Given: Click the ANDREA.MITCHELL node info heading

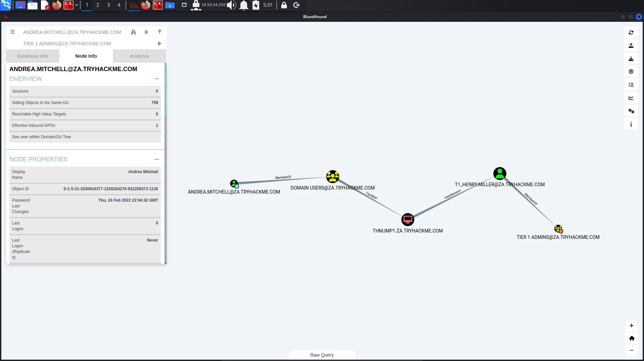Looking at the screenshot, I should (x=73, y=69).
